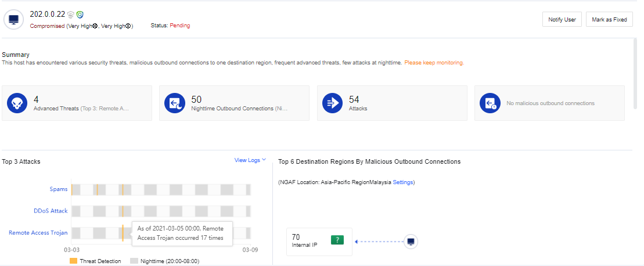
Task: Click the host computer icon beside 202.0.0.22
Action: click(x=13, y=20)
